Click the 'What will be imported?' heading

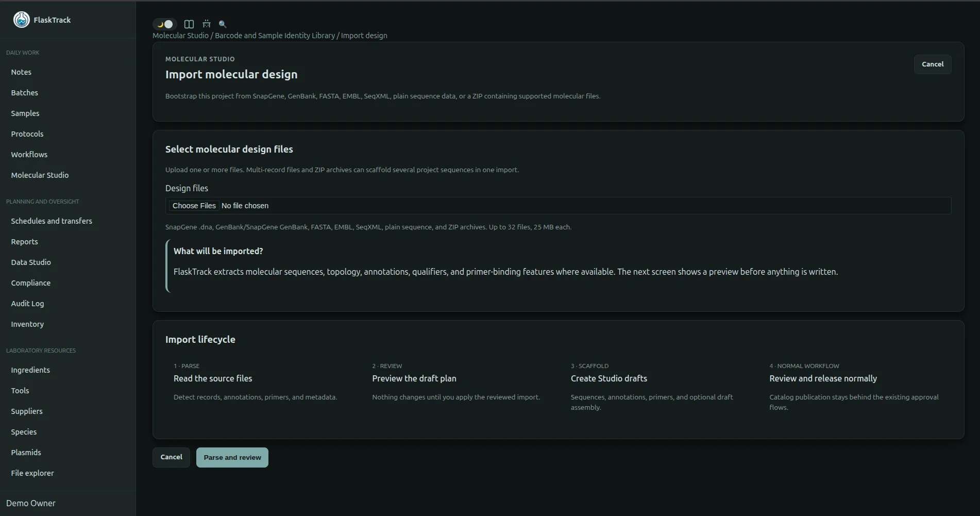[x=218, y=251]
